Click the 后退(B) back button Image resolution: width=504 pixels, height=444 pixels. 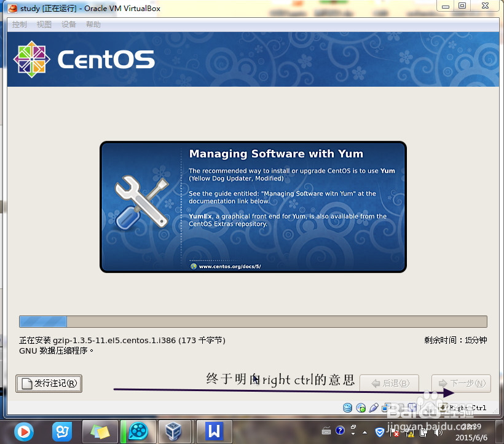pos(389,383)
